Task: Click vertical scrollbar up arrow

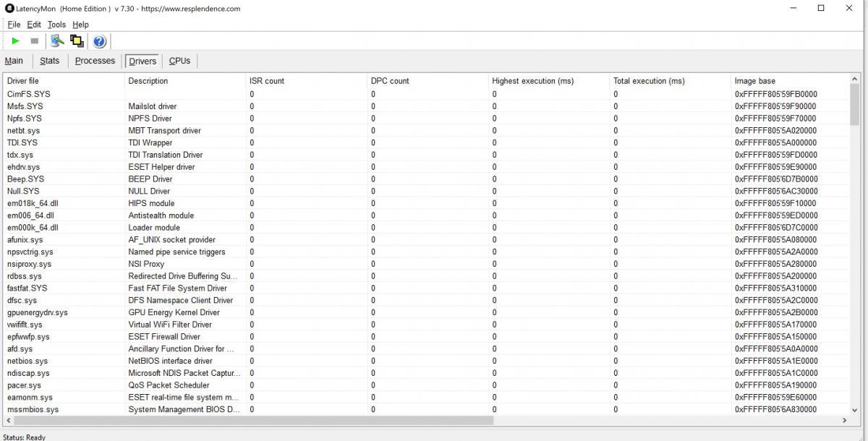Action: pos(855,80)
